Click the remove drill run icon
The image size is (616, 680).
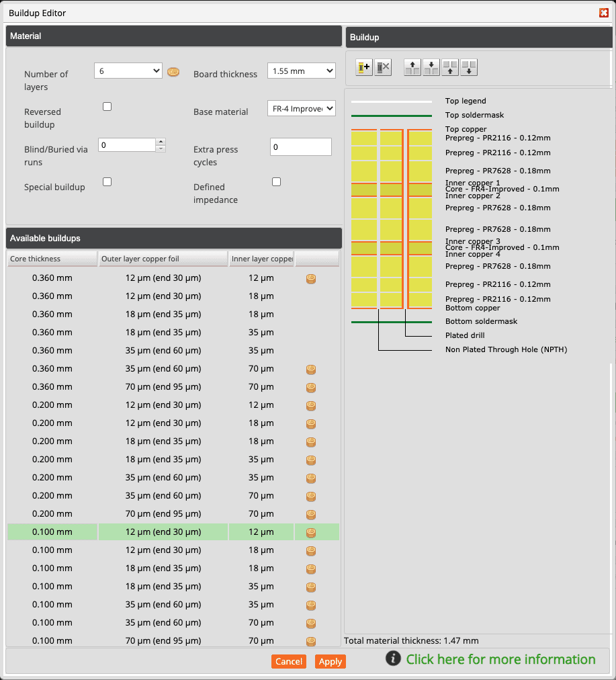click(383, 68)
